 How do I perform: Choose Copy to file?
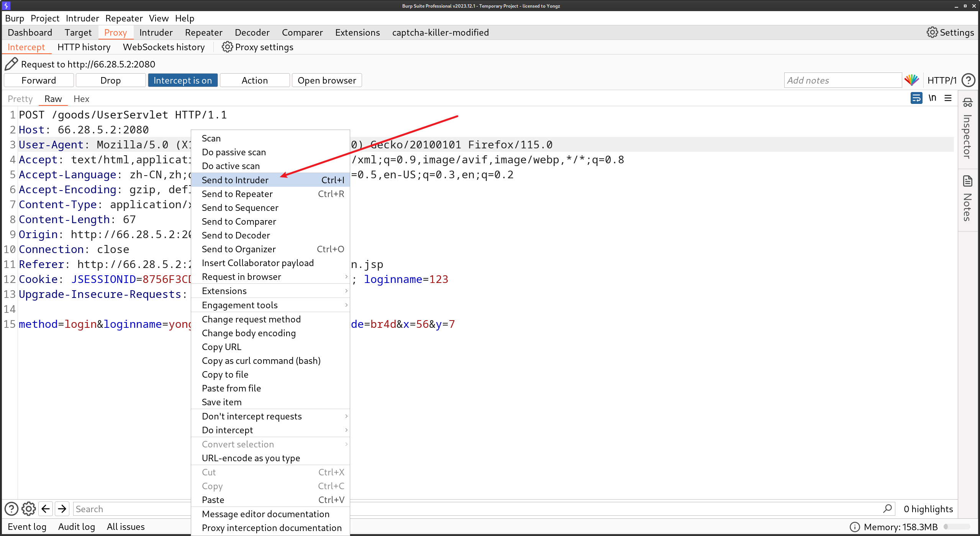(270, 375)
